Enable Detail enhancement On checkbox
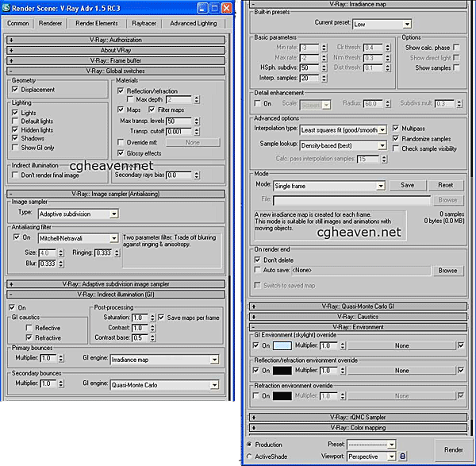Viewport: 476px width, 466px height. point(257,103)
